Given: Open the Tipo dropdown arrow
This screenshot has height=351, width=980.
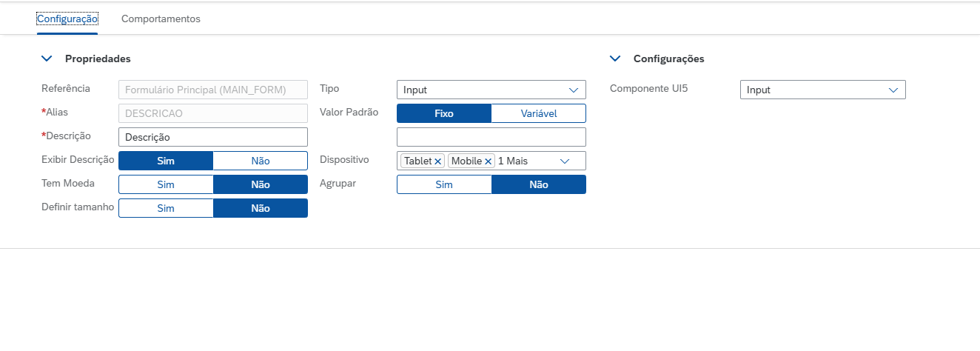Looking at the screenshot, I should tap(574, 90).
